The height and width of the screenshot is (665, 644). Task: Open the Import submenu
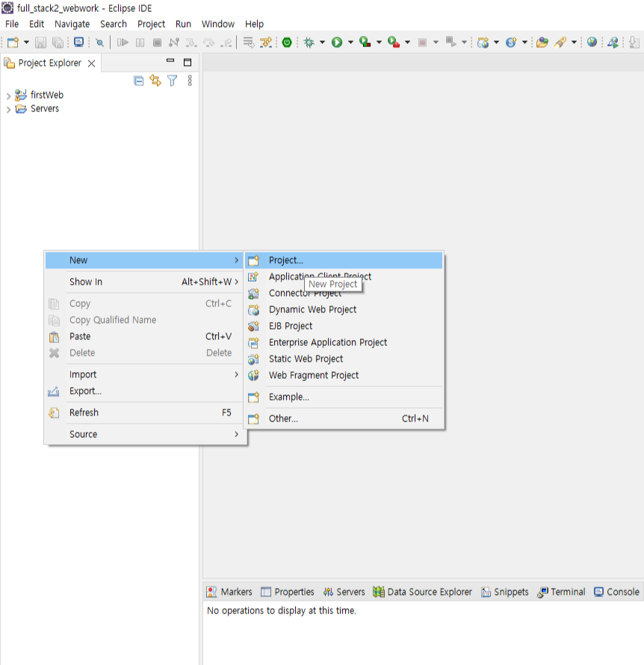point(146,374)
